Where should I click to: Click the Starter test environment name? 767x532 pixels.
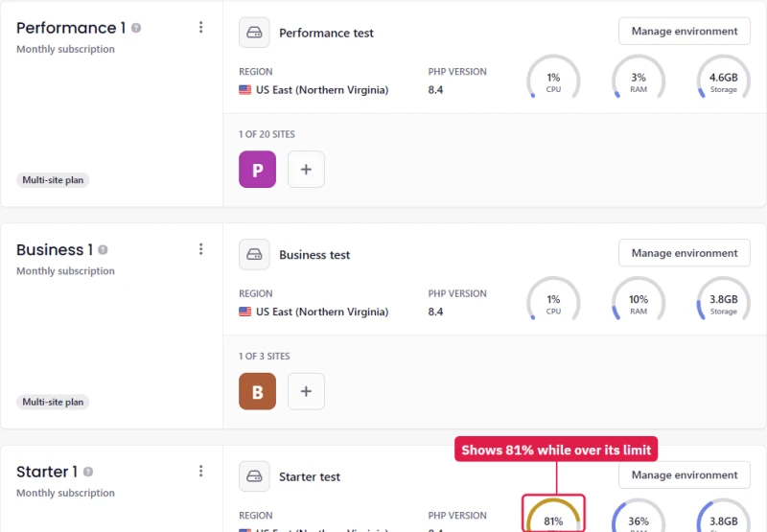[310, 476]
